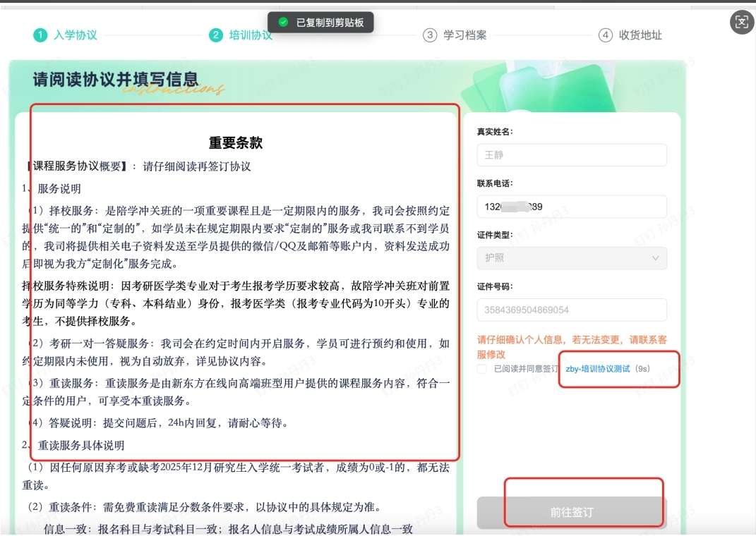Tick the 已阅读并同意签订 checkbox
Image resolution: width=756 pixels, height=536 pixels.
click(x=481, y=369)
